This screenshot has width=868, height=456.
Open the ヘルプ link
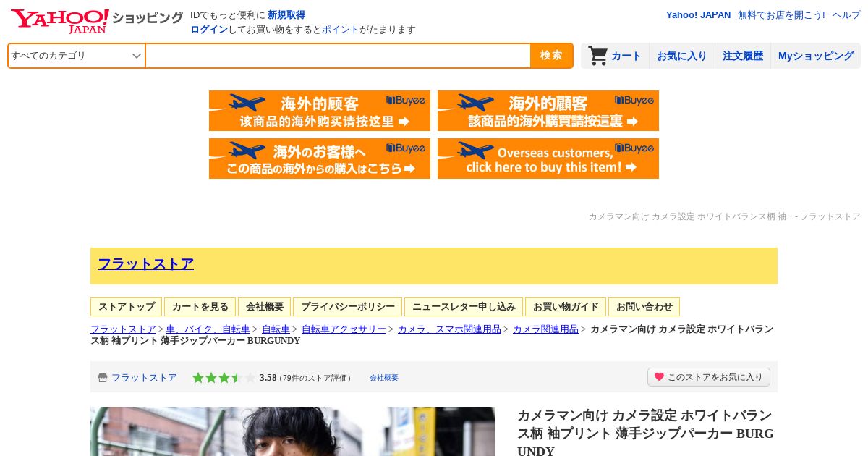click(x=846, y=14)
